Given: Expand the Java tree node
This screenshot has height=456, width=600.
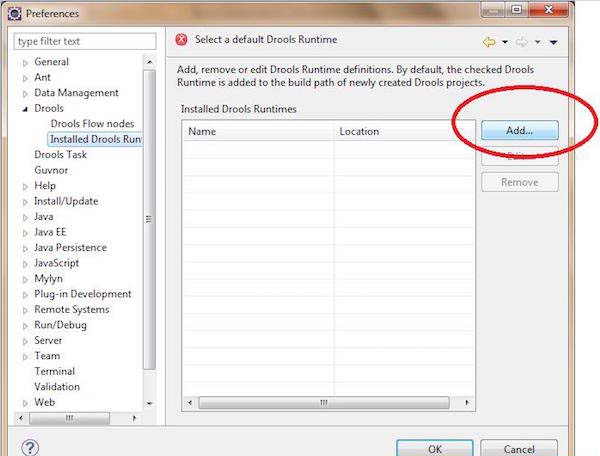Looking at the screenshot, I should coord(25,218).
